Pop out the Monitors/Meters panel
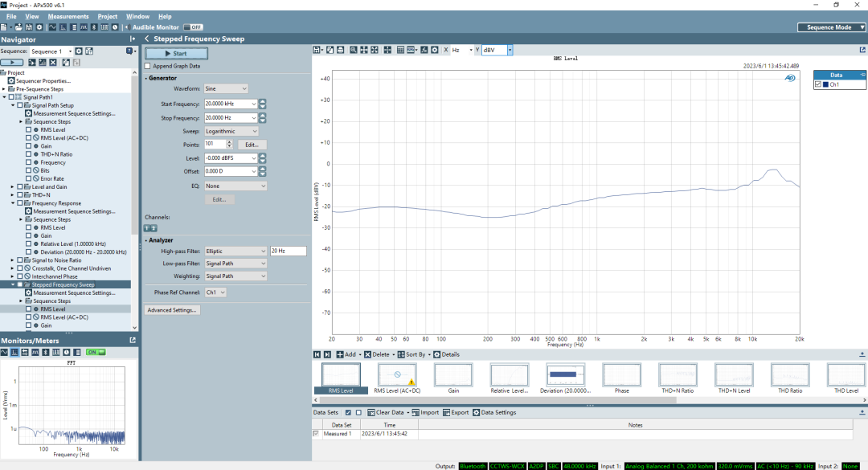Image resolution: width=868 pixels, height=470 pixels. (x=133, y=341)
